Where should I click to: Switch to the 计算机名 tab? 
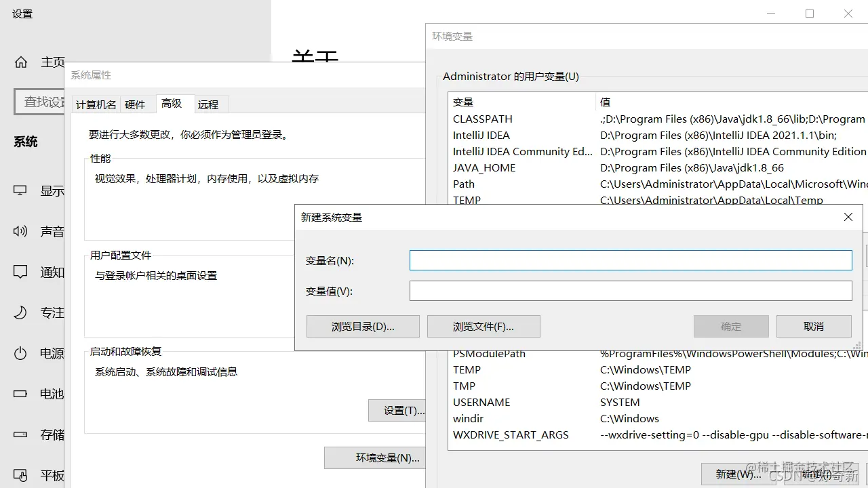coord(96,104)
